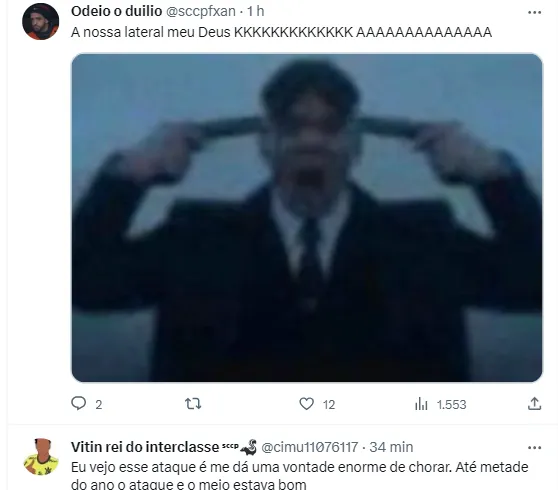Click the like count 12
This screenshot has height=490, width=558.
pos(329,405)
